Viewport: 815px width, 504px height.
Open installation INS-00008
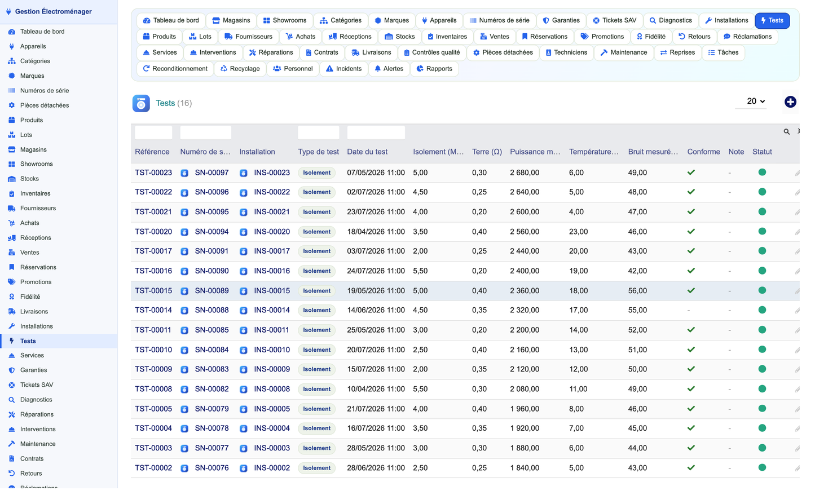point(272,389)
